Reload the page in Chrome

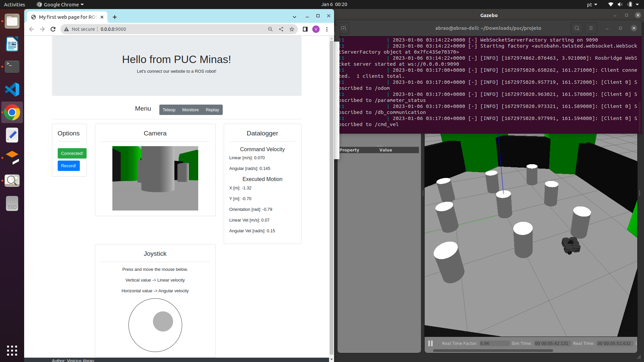pos(53,29)
